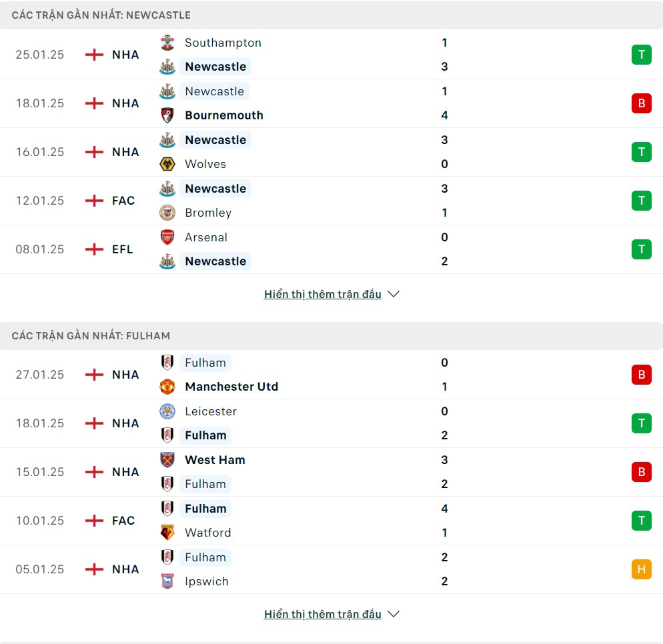Viewport: 663px width, 644px height.
Task: Click the Southampton club crest
Action: pos(167,43)
